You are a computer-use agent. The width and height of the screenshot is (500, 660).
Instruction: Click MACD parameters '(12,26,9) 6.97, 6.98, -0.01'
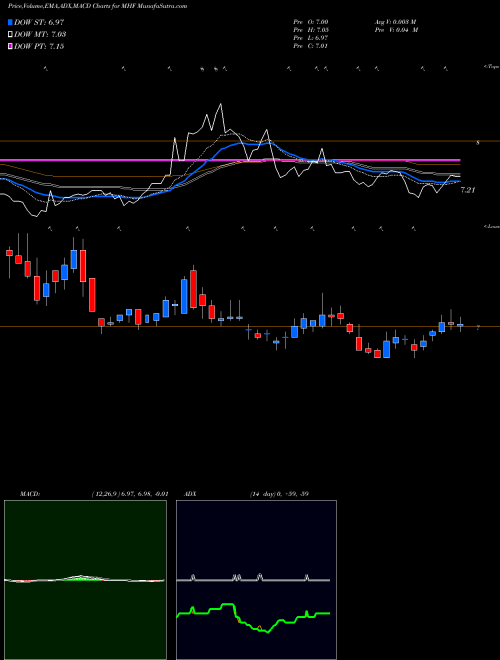click(129, 494)
